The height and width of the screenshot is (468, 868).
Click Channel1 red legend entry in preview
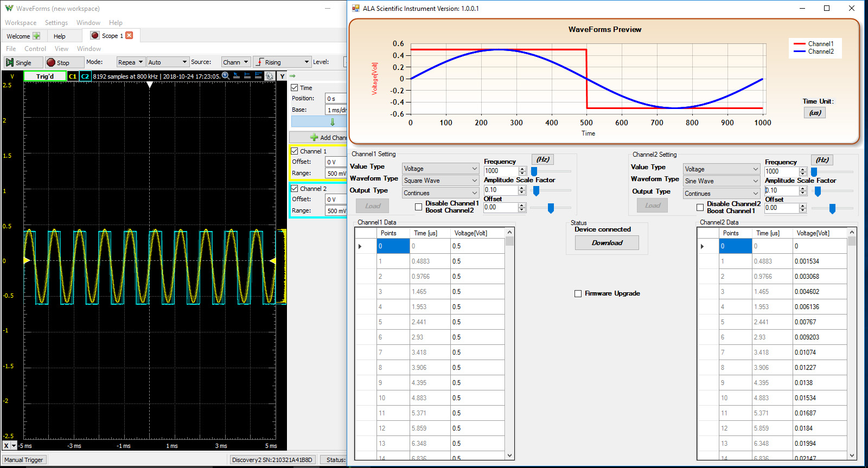tap(814, 44)
